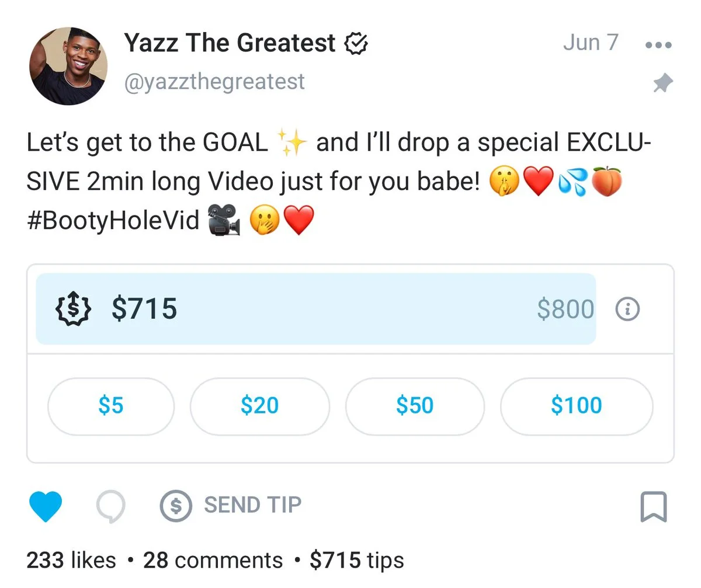Choose the $50 tip option
The width and height of the screenshot is (701, 588).
click(x=414, y=406)
